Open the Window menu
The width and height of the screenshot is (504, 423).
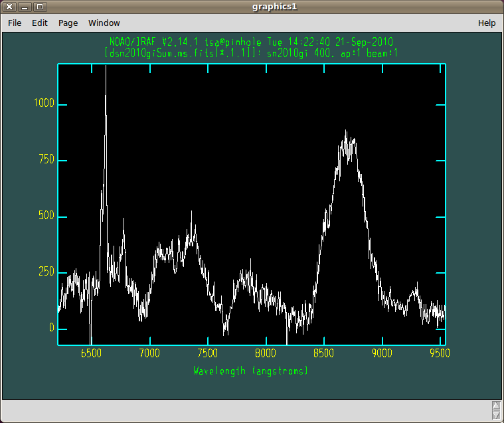(x=104, y=23)
